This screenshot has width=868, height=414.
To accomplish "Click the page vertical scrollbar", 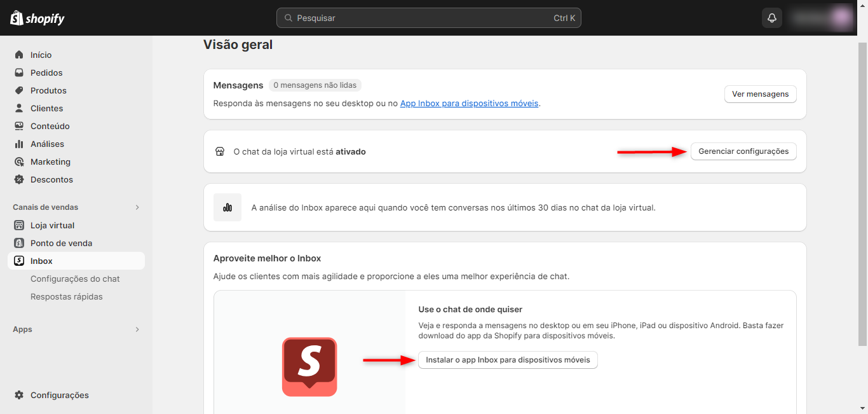I will coord(862,194).
